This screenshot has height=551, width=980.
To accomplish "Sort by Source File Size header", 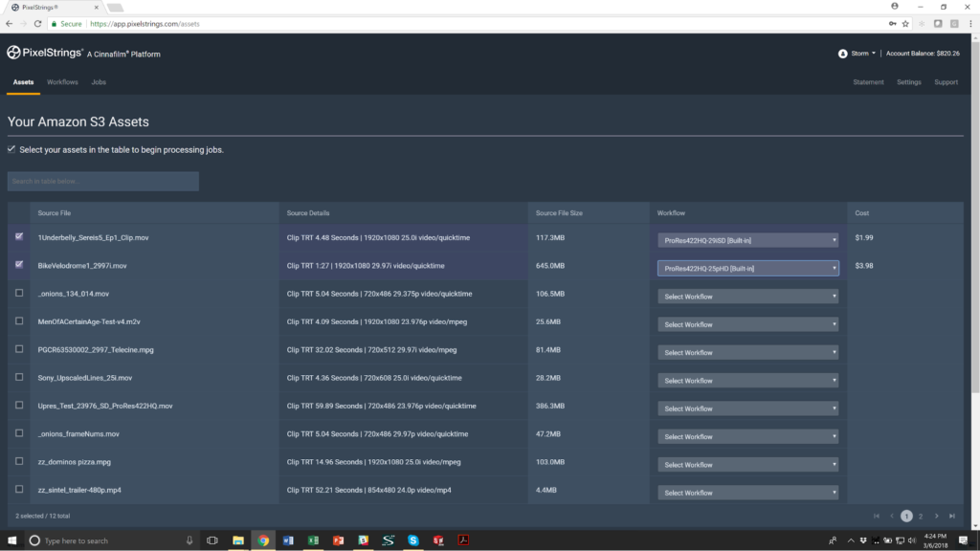I will (x=559, y=213).
